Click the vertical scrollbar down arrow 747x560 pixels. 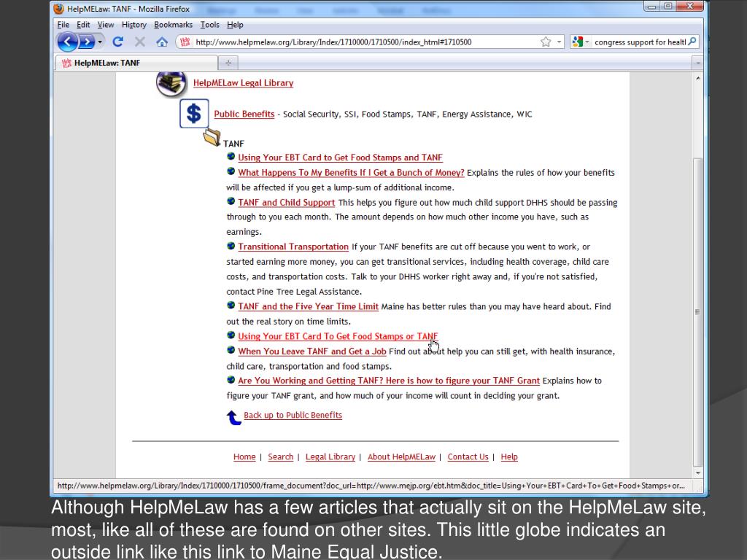point(698,472)
